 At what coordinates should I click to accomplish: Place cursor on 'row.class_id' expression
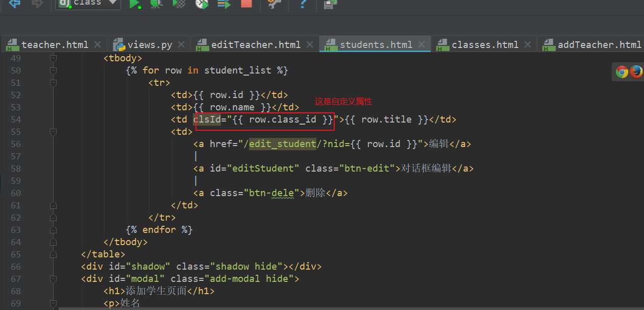(x=283, y=120)
